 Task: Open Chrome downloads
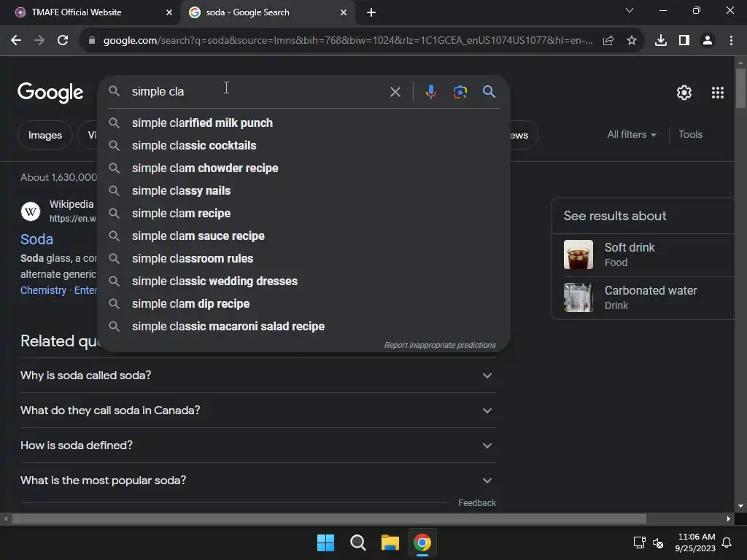[x=661, y=41]
